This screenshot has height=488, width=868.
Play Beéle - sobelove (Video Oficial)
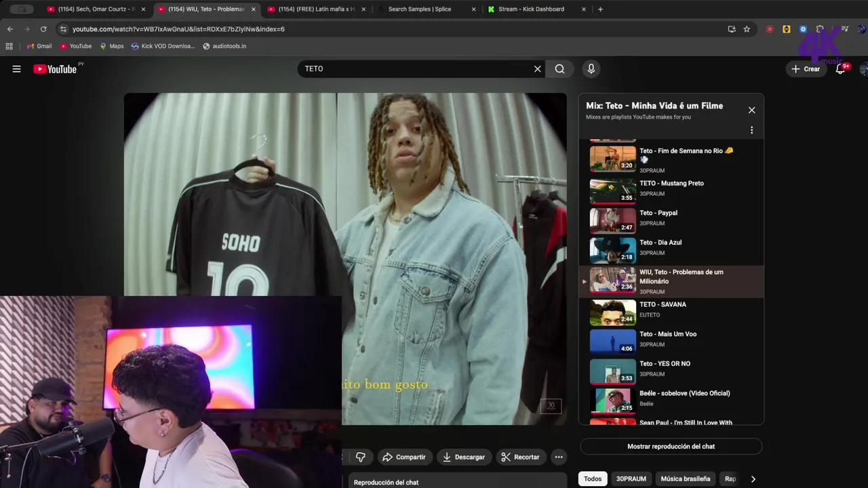[x=671, y=399]
